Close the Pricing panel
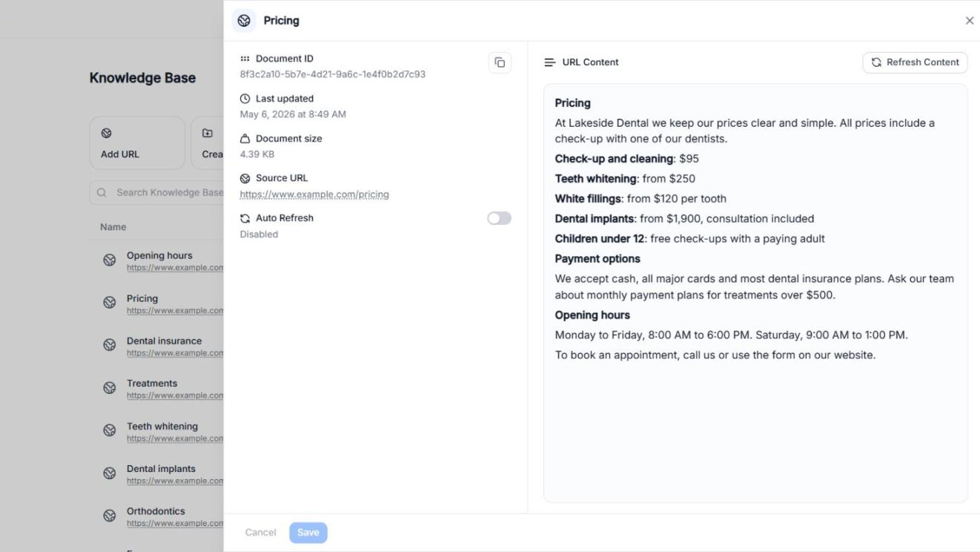The height and width of the screenshot is (552, 980). [969, 21]
